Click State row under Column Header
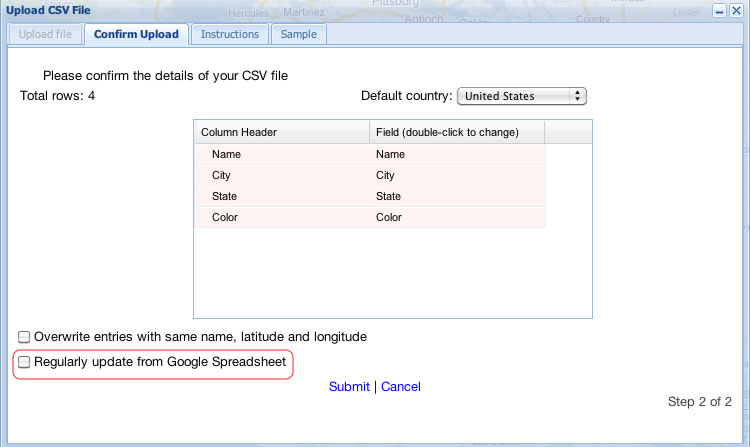 (x=281, y=196)
